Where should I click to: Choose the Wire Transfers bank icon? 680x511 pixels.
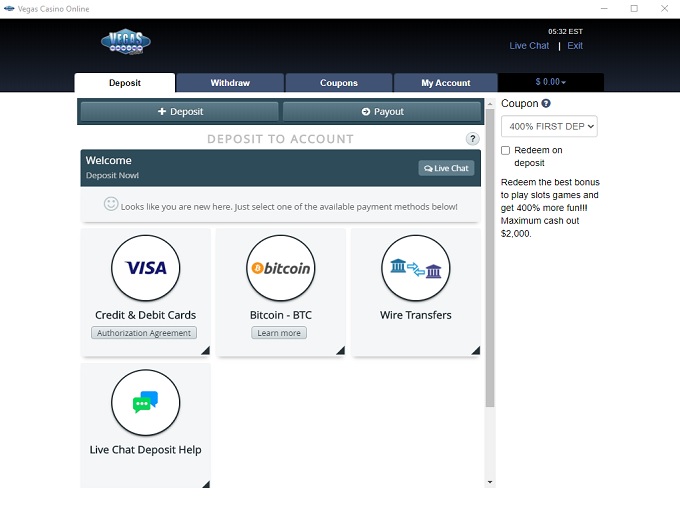[x=416, y=268]
